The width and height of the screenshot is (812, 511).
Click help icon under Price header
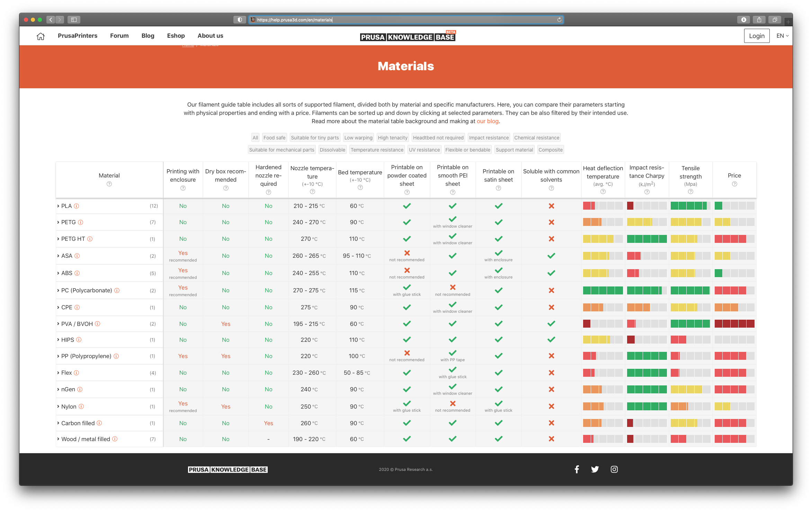coord(734,184)
